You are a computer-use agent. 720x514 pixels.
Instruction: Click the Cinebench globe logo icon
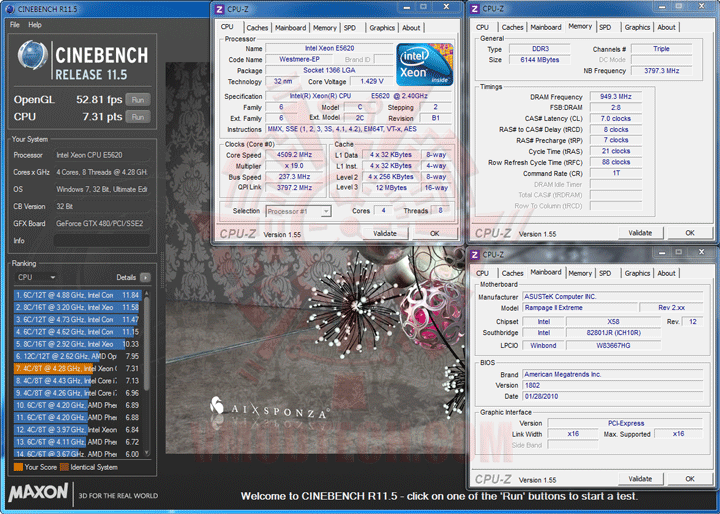click(x=32, y=56)
